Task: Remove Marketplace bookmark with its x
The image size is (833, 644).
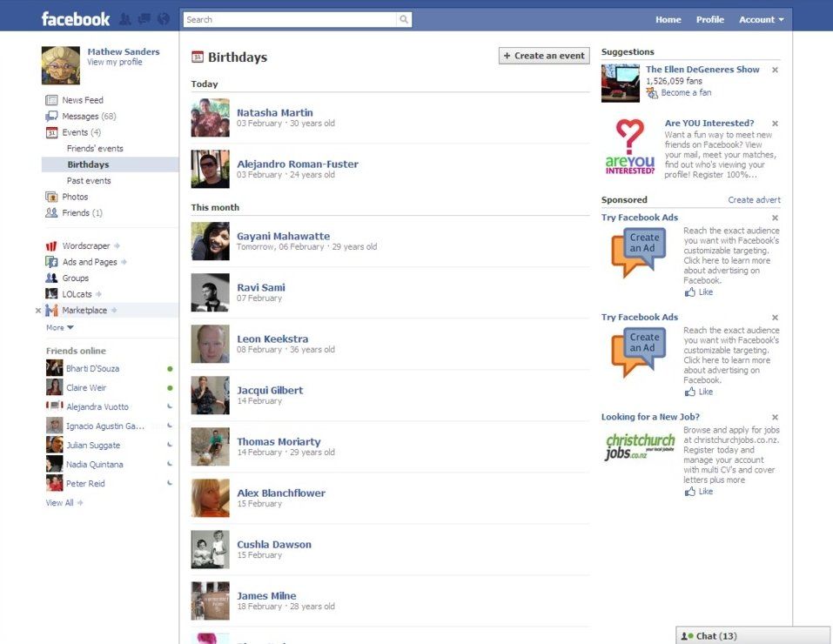Action: coord(37,311)
